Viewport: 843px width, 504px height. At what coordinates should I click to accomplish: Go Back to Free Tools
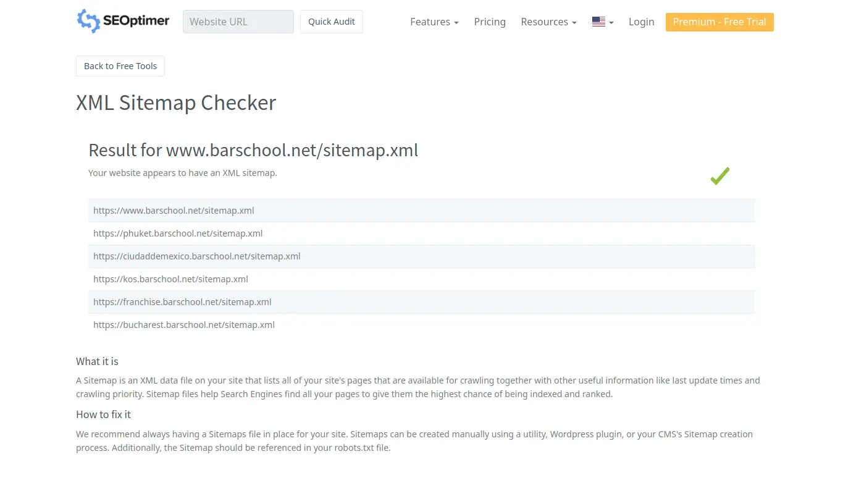[x=120, y=66]
